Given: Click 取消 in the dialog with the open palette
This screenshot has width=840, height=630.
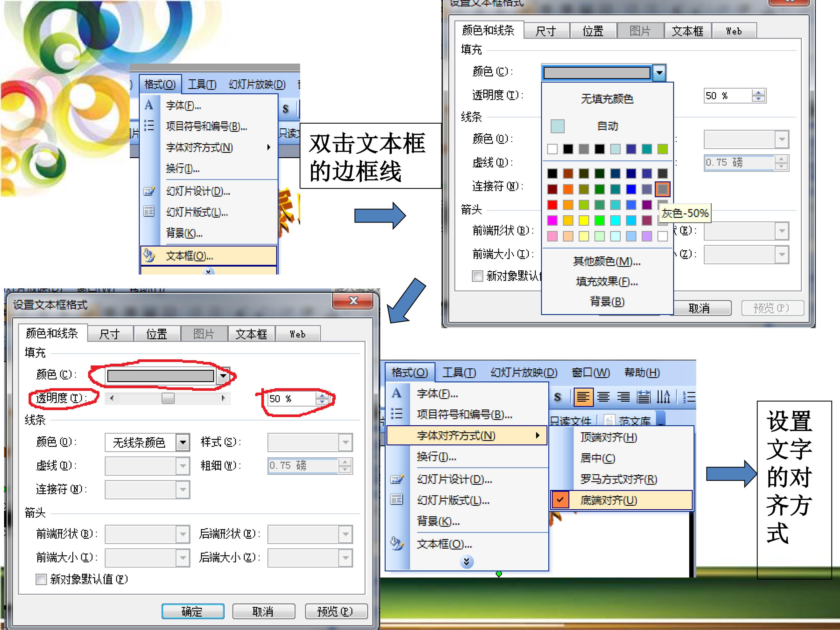Looking at the screenshot, I should (x=702, y=308).
